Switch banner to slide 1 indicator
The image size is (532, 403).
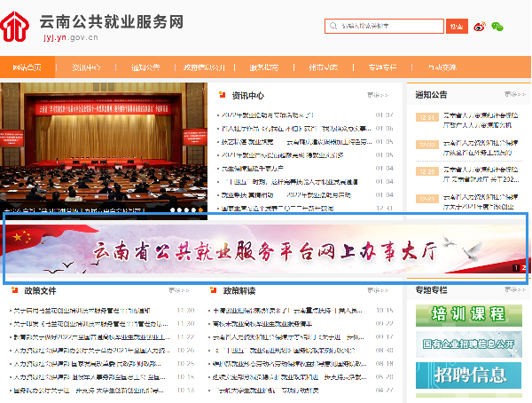tap(516, 268)
